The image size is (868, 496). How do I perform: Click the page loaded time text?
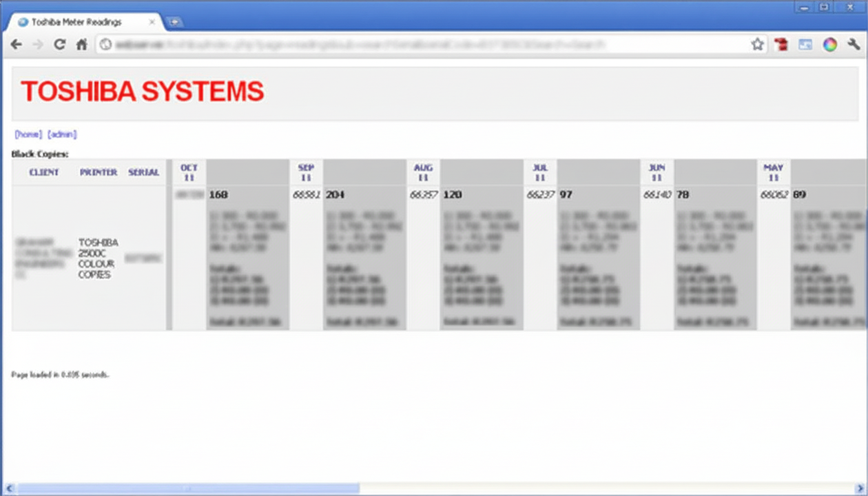click(61, 375)
